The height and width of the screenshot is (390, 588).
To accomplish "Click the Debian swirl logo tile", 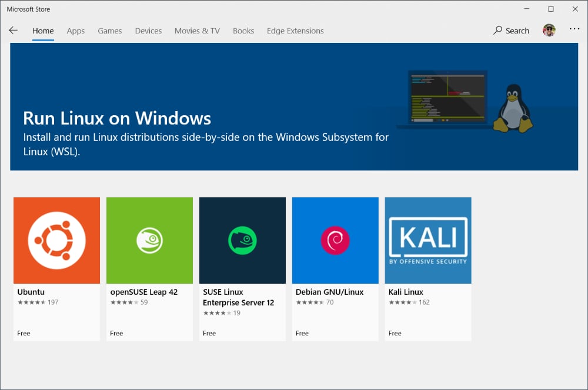I will pos(335,240).
